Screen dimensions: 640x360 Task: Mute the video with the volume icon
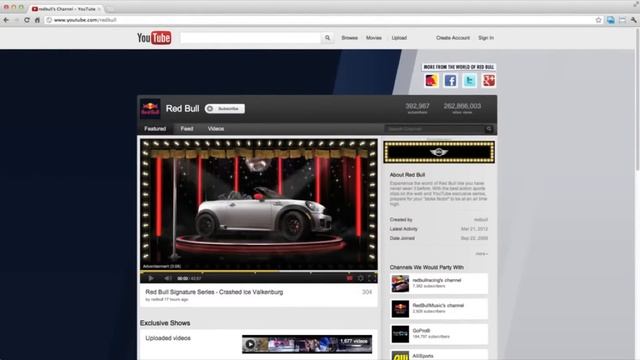tap(167, 278)
